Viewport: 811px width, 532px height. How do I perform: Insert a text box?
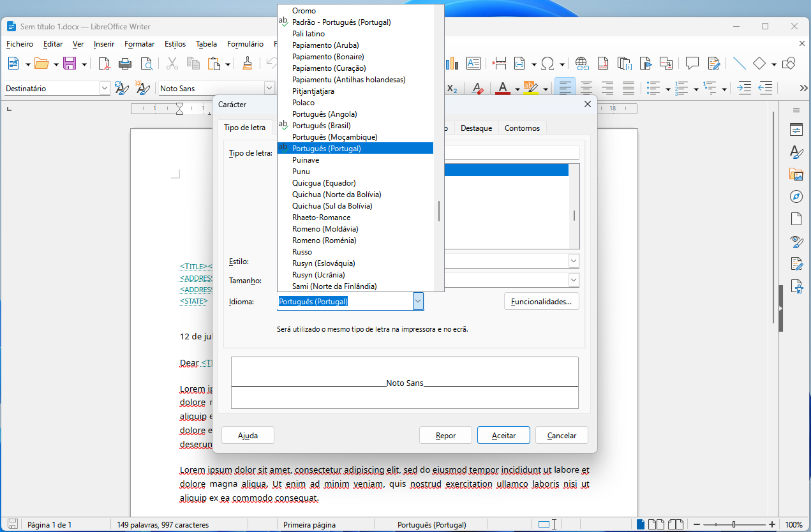click(x=473, y=63)
